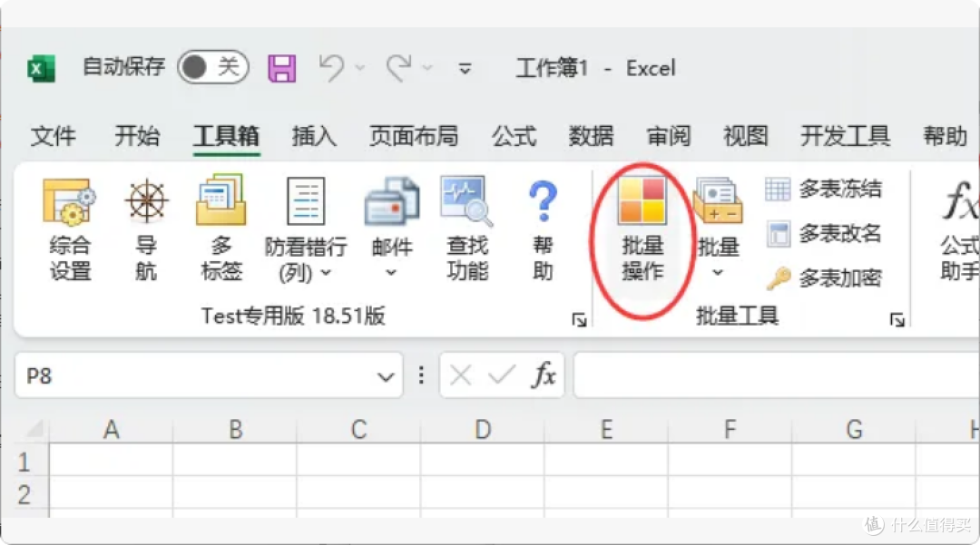Viewport: 980px width, 545px height.
Task: Open the 公式 (Formulas) tab
Action: [514, 135]
